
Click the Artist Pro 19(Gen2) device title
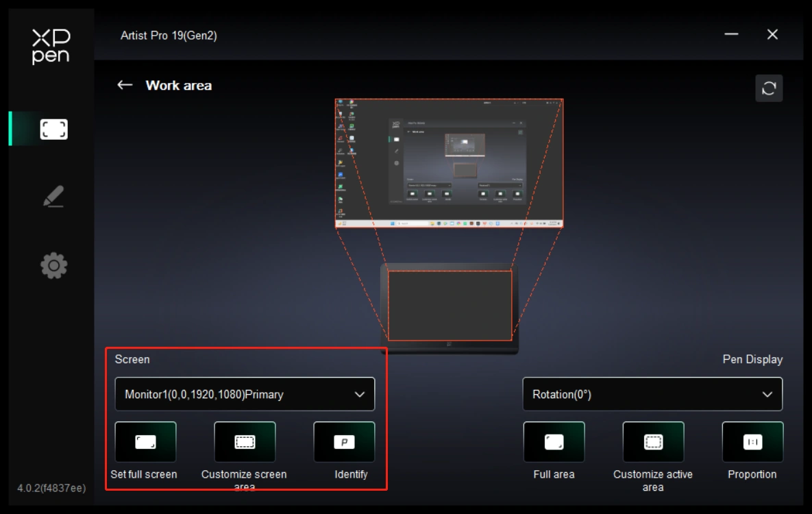(x=169, y=36)
